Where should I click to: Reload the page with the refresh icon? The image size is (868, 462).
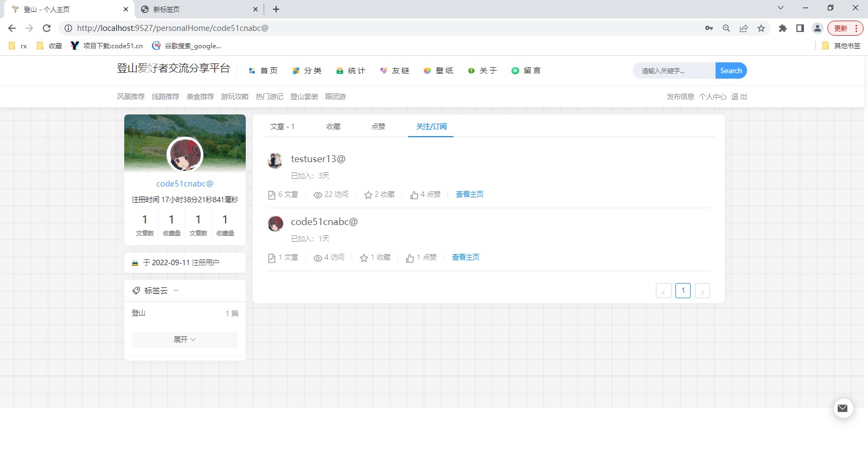coord(47,28)
